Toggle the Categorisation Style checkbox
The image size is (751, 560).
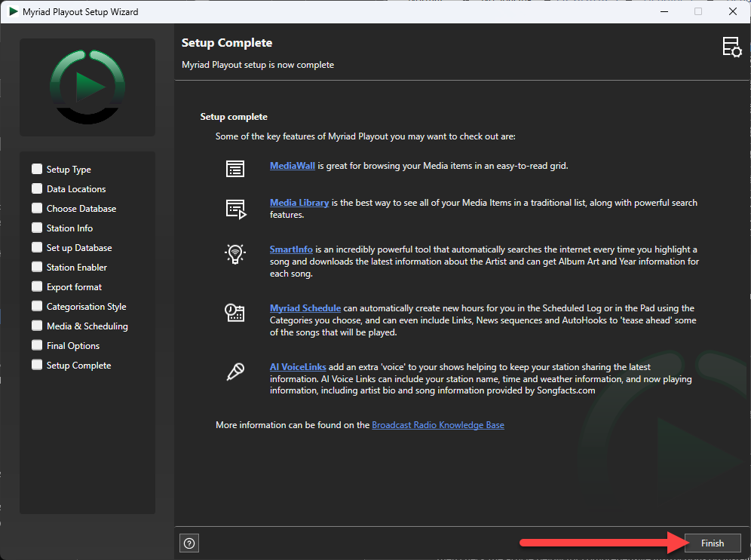pyautogui.click(x=37, y=306)
